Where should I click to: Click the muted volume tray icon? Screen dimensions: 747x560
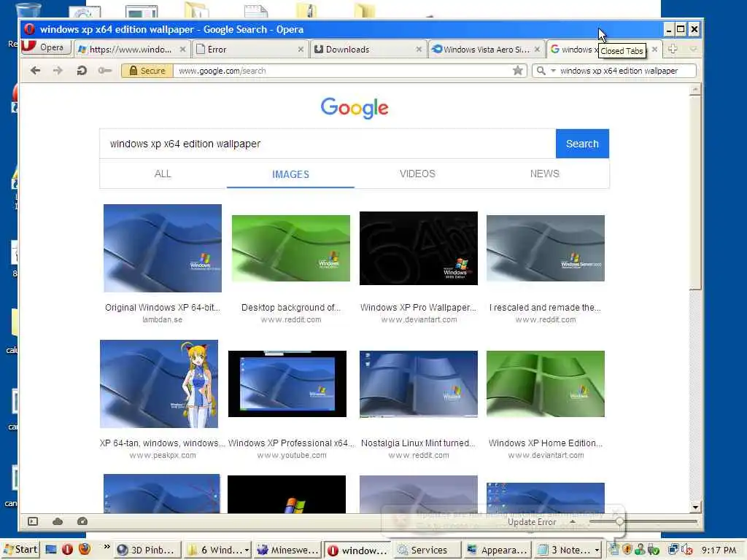687,550
